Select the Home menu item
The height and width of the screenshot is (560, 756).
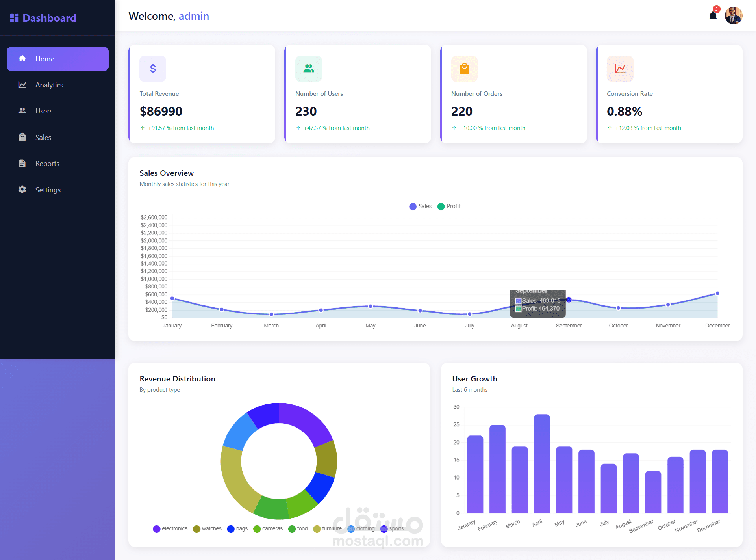tap(57, 59)
